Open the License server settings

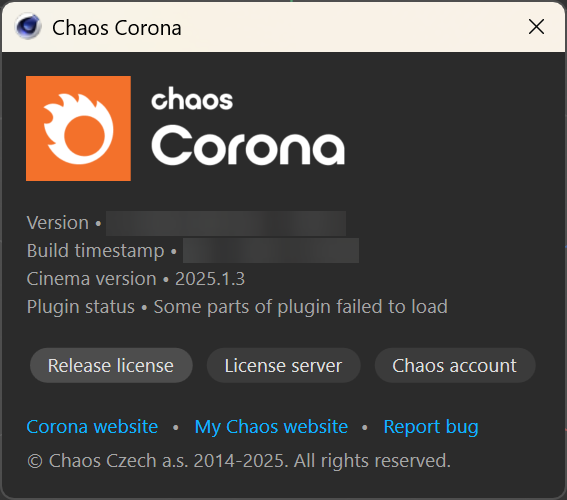click(x=284, y=366)
